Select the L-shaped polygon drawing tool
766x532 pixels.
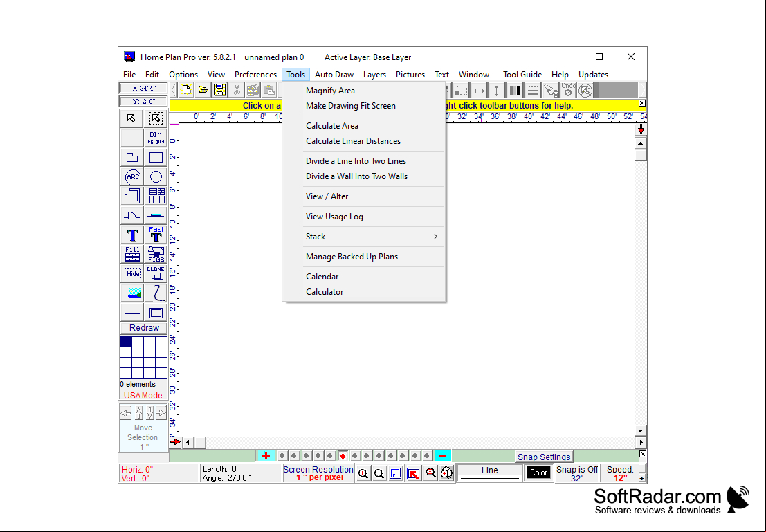pos(131,157)
